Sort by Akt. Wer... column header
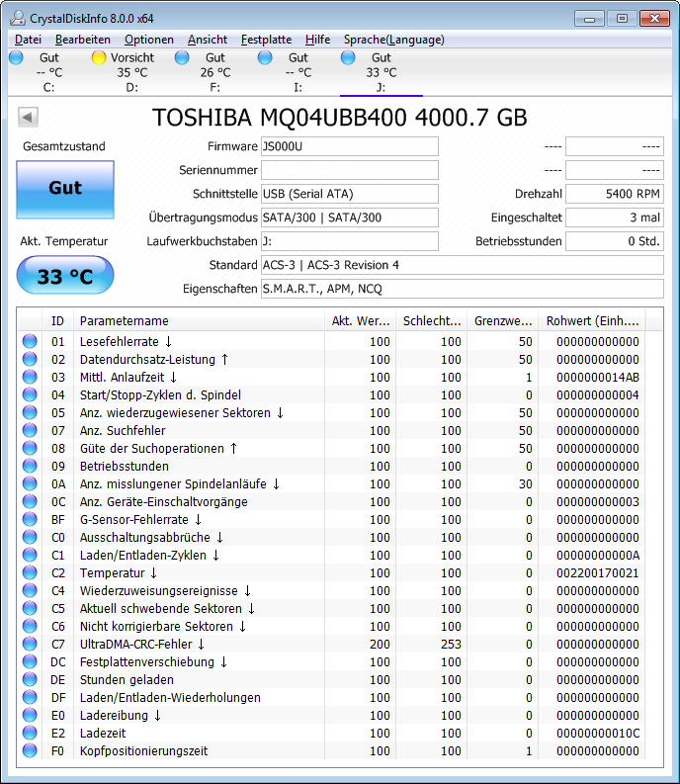Viewport: 680px width, 784px height. 360,321
